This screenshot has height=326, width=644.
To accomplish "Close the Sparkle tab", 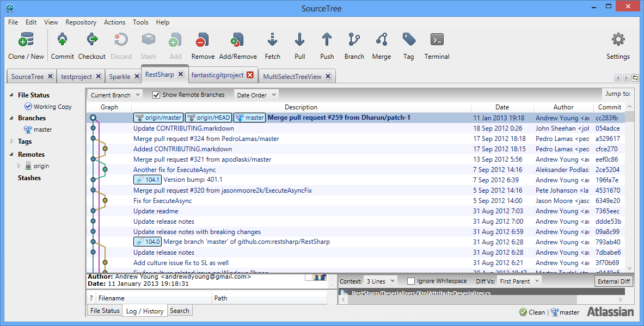I will pos(137,76).
